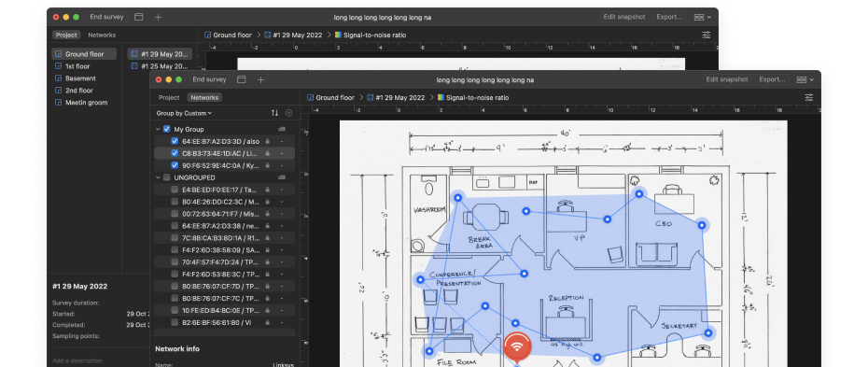Select Project tab in back window
This screenshot has height=367, width=868.
(66, 35)
